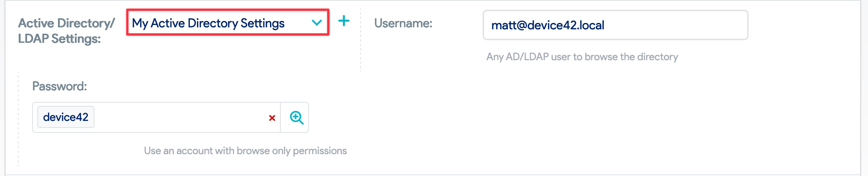Click 'device42' text inside password token
868x176 pixels.
coord(66,117)
